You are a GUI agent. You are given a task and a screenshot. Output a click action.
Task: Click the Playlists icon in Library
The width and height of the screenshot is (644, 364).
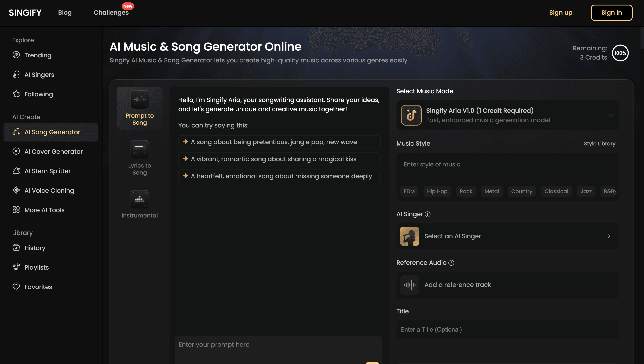16,267
